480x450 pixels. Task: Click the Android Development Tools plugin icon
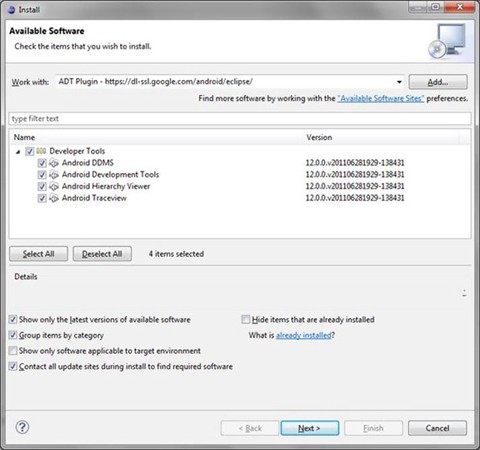coord(54,175)
